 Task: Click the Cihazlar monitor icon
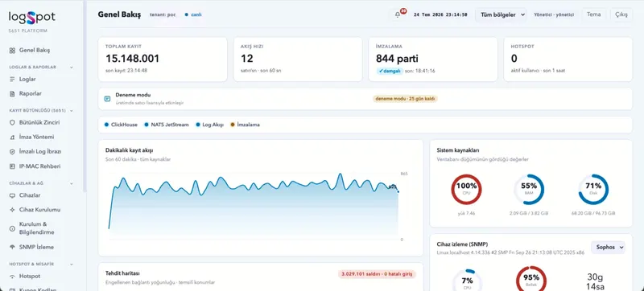pyautogui.click(x=12, y=195)
